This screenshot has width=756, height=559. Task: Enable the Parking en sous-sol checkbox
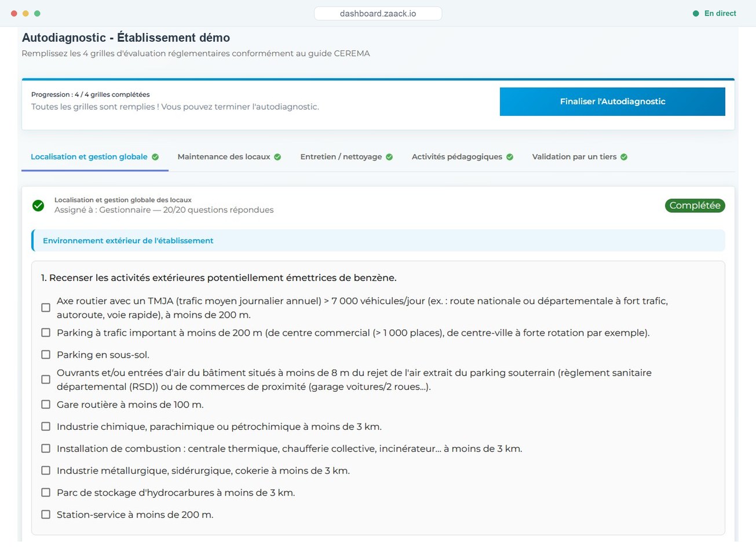(46, 355)
